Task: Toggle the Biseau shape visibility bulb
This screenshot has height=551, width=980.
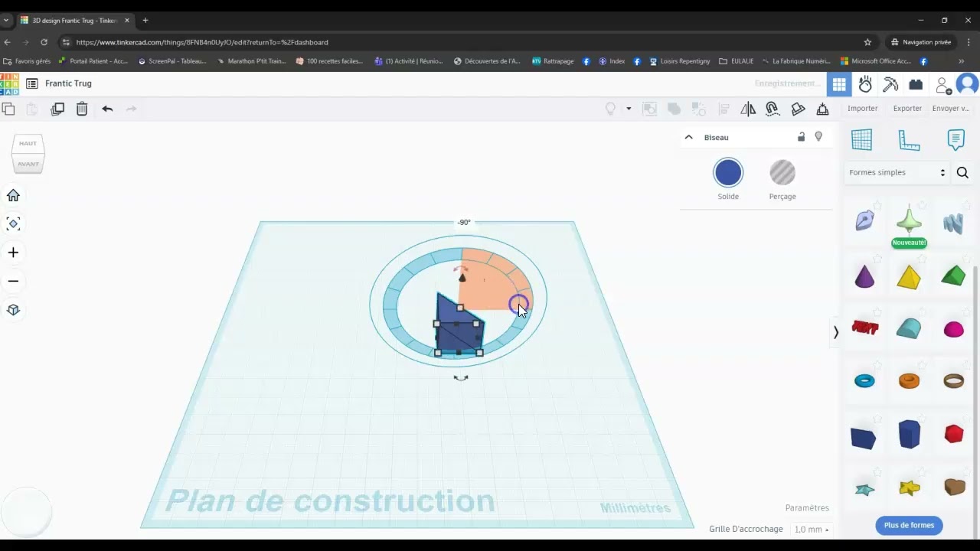Action: click(818, 137)
